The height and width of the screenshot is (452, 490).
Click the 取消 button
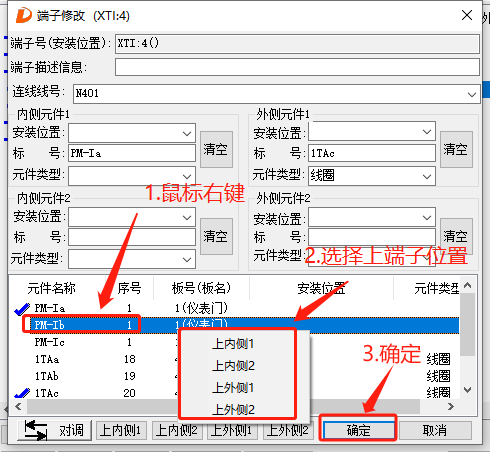point(435,430)
